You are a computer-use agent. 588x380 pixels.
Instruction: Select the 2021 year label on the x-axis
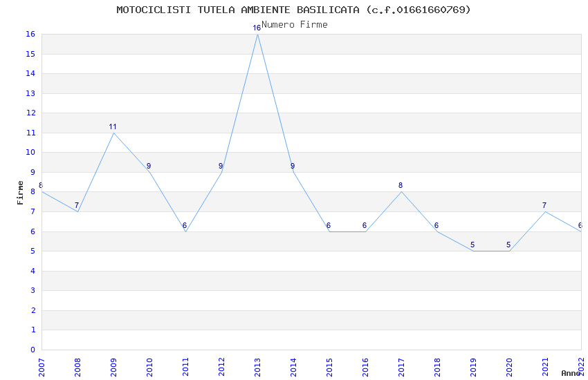tap(546, 368)
